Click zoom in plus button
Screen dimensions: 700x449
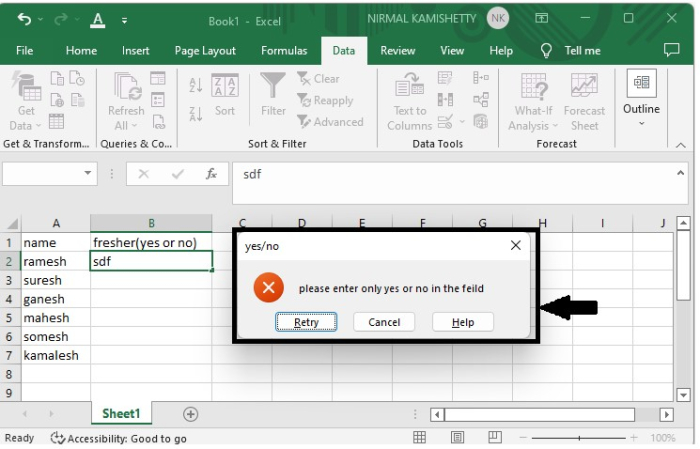point(633,438)
